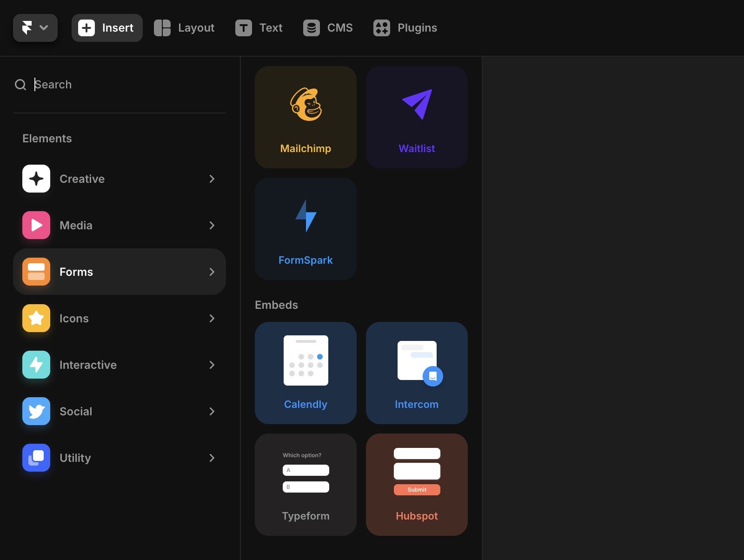Click the yellow Icons star icon
The width and height of the screenshot is (744, 560).
tap(36, 318)
